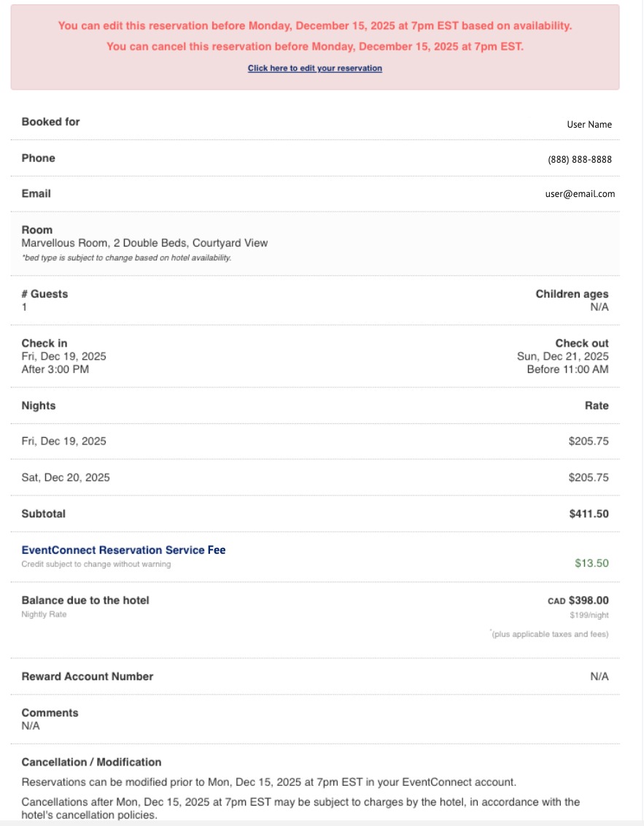This screenshot has height=826, width=644.
Task: Click the Reward Account Number label
Action: coord(87,676)
